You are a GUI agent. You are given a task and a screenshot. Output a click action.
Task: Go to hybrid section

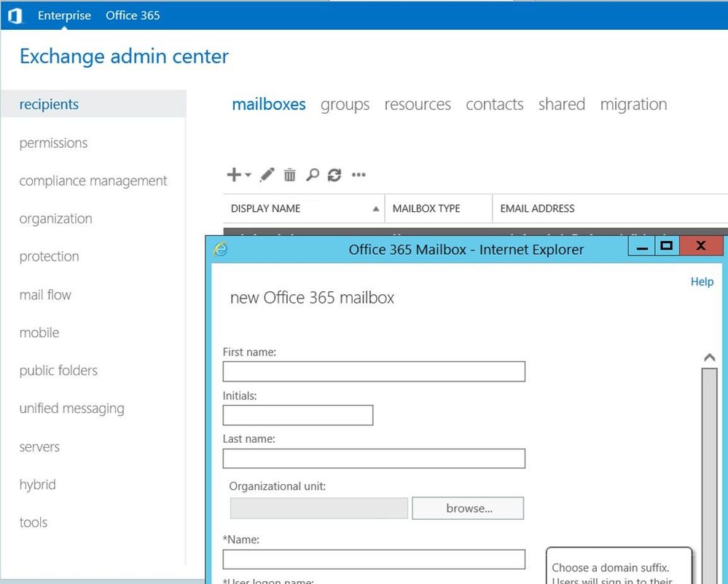tap(38, 485)
